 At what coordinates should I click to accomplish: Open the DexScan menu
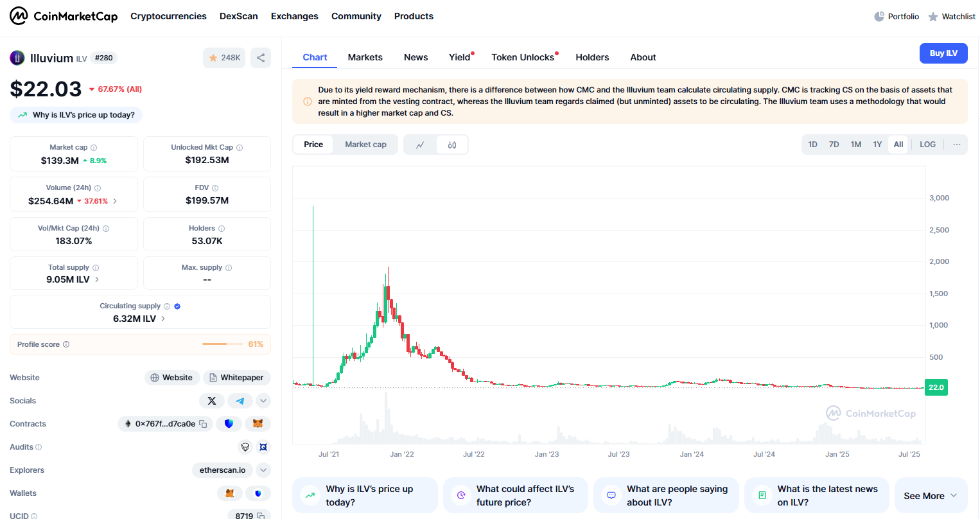click(x=239, y=16)
